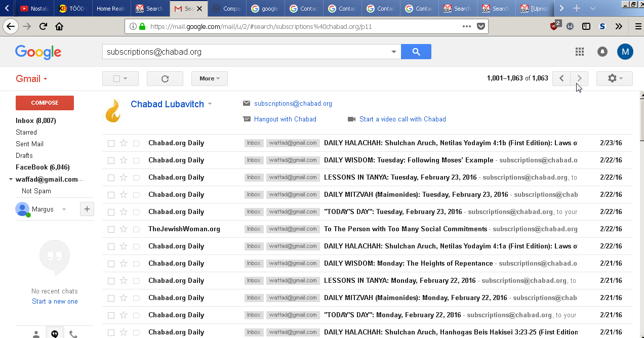Open the subscriptions@chabad.org email link
This screenshot has height=338, width=644.
[293, 104]
